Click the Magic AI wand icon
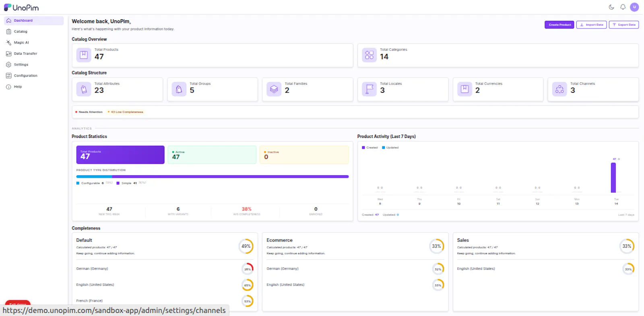This screenshot has width=644, height=316. pyautogui.click(x=8, y=43)
